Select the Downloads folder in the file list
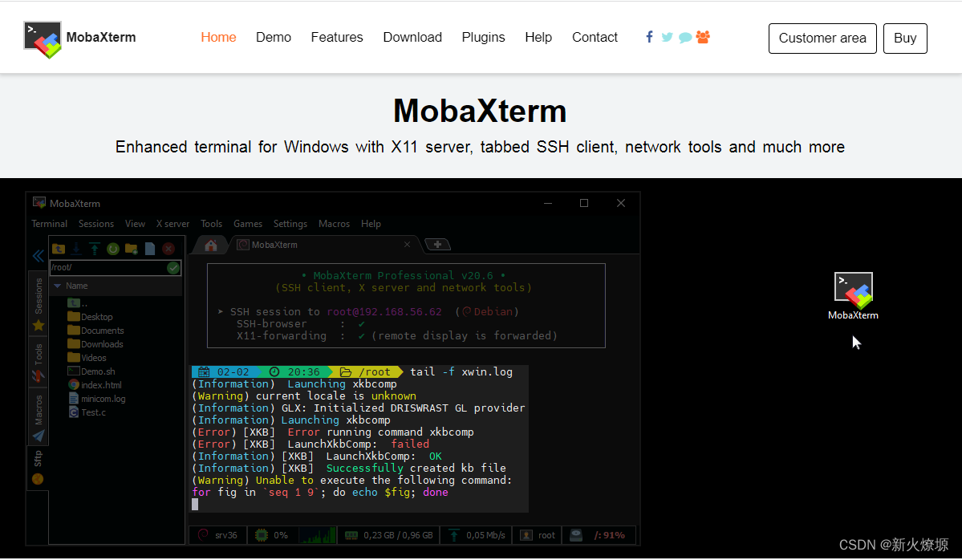This screenshot has width=962, height=560. coord(95,344)
